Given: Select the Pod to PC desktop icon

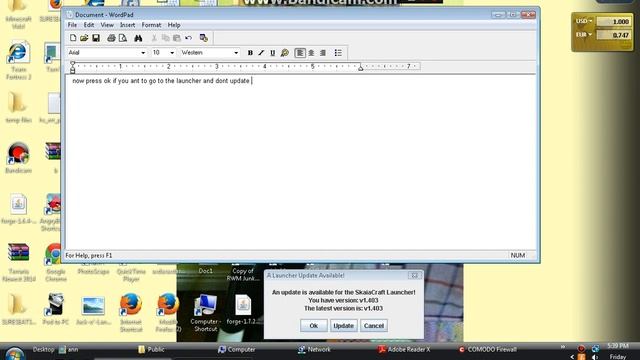Looking at the screenshot, I should click(56, 309).
